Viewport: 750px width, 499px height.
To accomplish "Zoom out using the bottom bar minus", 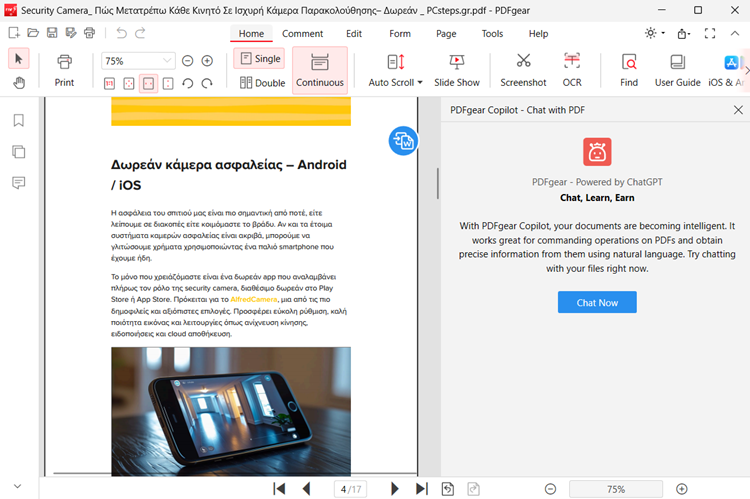I will coord(551,489).
